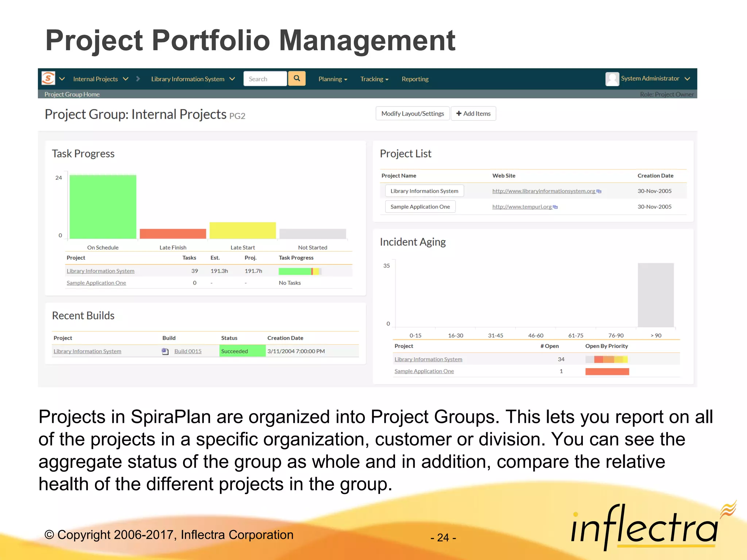Open Library Information System in Task Progress table

tap(100, 271)
